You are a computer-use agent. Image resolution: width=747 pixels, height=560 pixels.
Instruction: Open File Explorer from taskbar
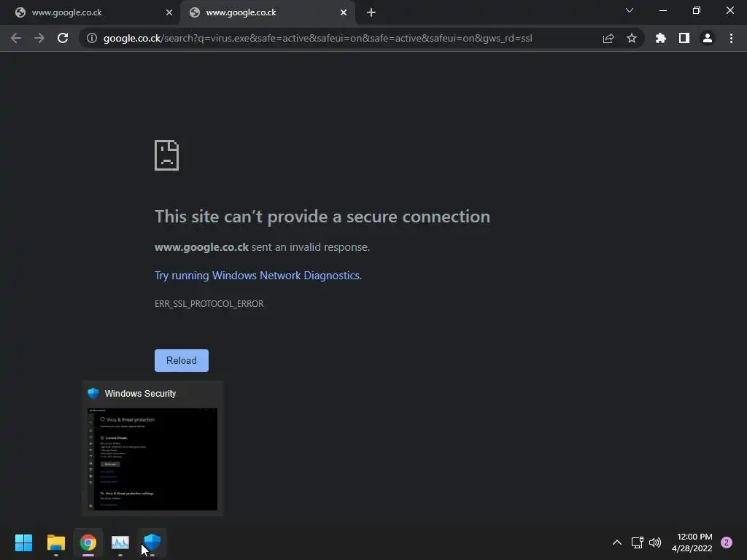(55, 542)
